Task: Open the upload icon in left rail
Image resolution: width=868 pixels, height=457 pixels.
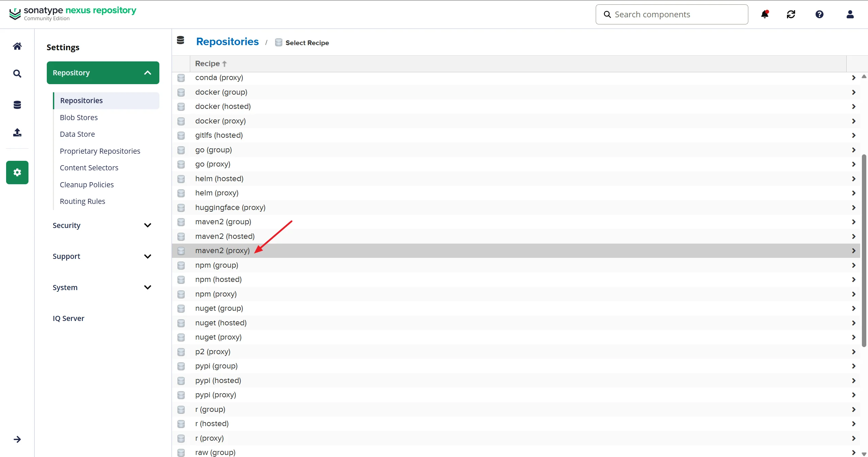Action: (17, 132)
